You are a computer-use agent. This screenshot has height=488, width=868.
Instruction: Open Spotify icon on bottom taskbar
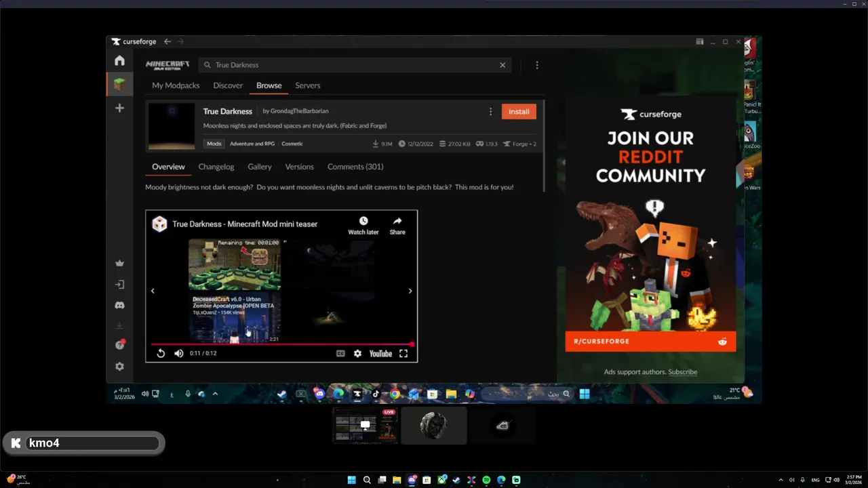point(486,480)
